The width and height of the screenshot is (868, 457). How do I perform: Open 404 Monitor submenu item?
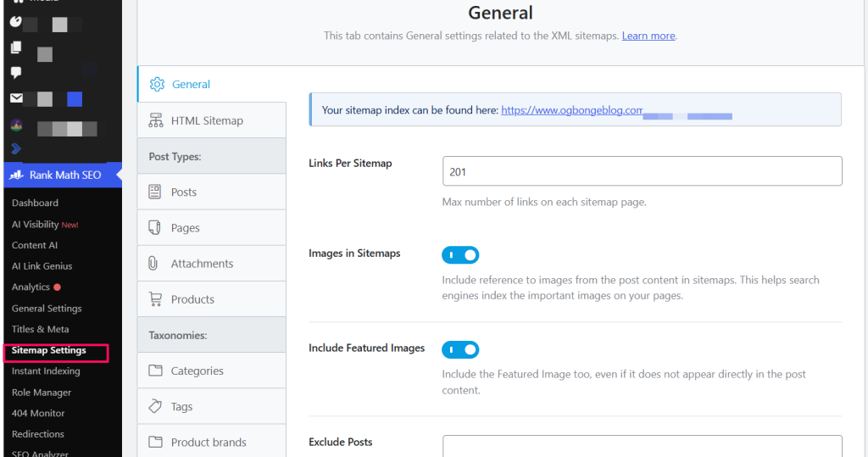[x=38, y=413]
